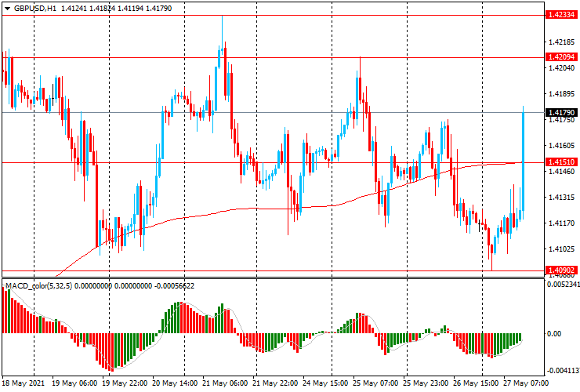
Task: Click the 1.41895 price scale value
Action: click(x=561, y=94)
